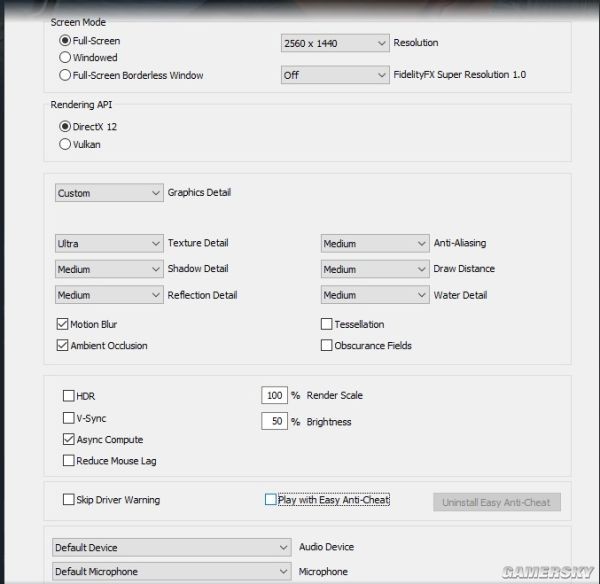The width and height of the screenshot is (600, 584).
Task: Open the Resolution dropdown
Action: coord(335,43)
